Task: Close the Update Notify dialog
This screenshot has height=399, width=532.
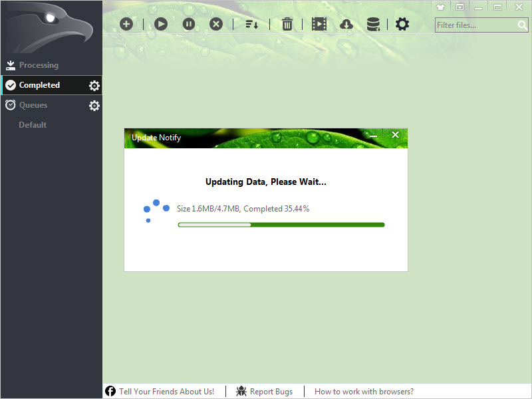Action: coord(395,135)
